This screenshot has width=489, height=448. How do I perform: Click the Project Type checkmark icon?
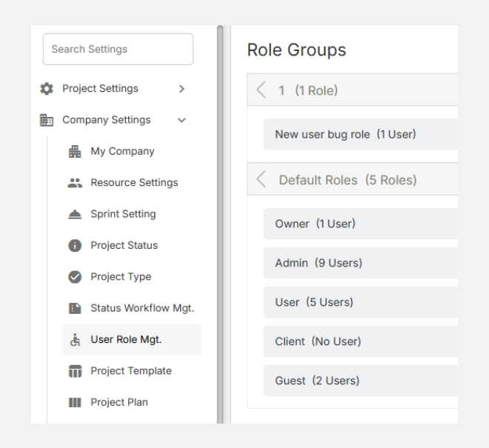coord(74,277)
